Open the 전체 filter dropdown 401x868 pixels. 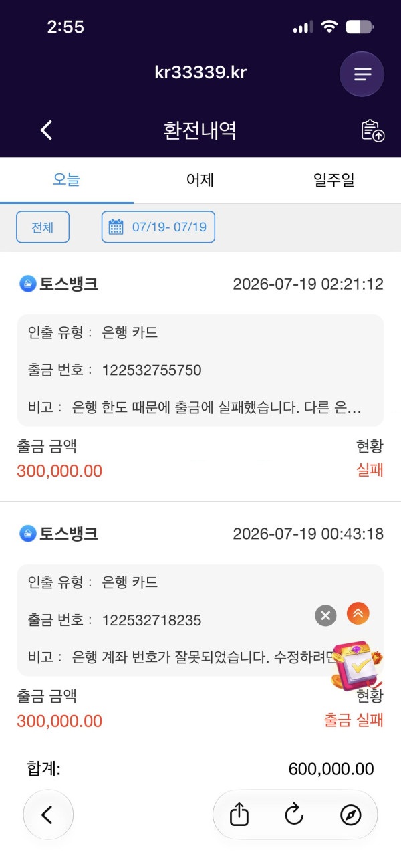click(x=43, y=227)
